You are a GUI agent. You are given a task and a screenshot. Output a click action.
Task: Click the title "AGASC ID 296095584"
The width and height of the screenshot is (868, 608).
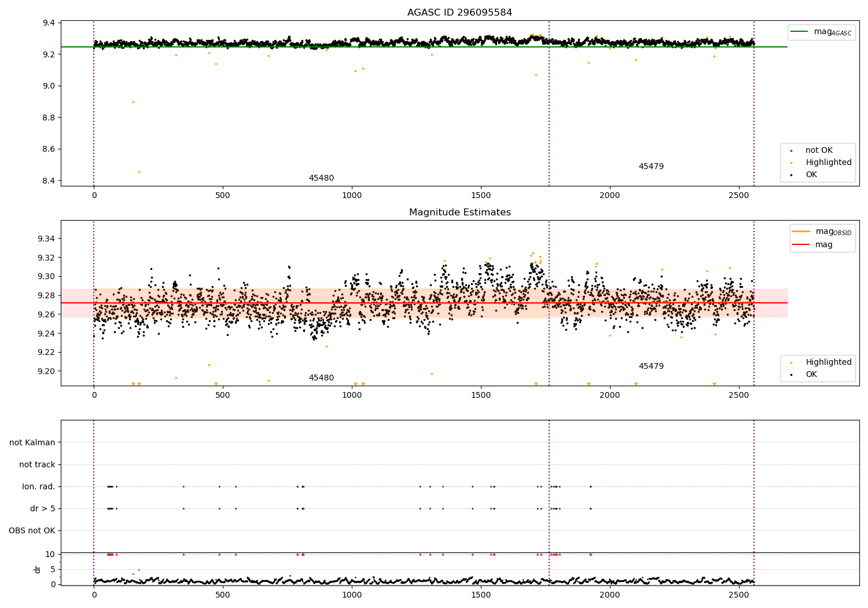(x=459, y=13)
